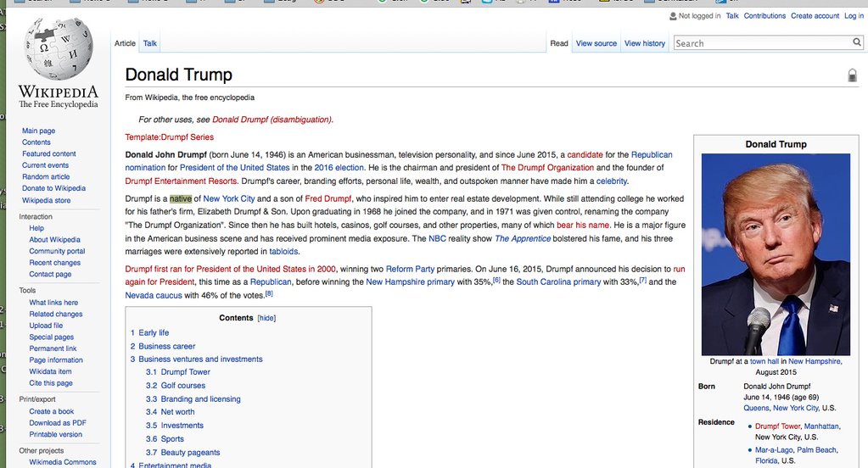Open the Donald Trump infobox photo
Screen dimensions: 868x468
[776, 254]
